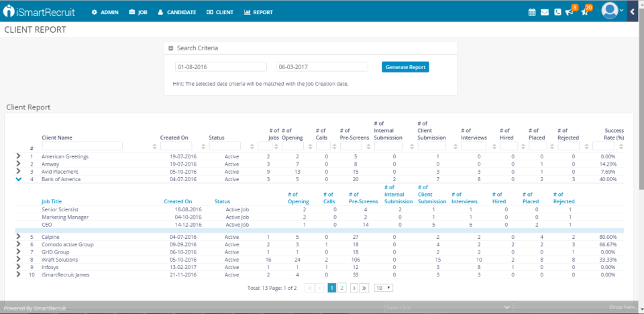The image size is (644, 314).
Task: Open announcements megaphone with badge 8
Action: [x=570, y=12]
